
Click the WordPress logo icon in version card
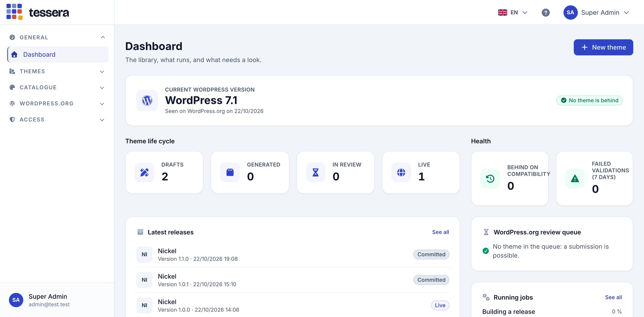pyautogui.click(x=147, y=100)
